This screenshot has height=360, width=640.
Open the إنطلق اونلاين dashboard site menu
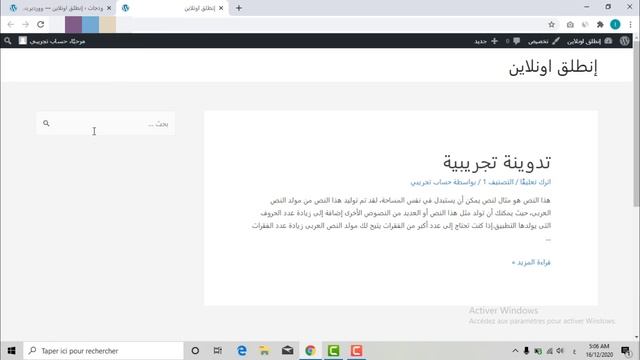(x=589, y=41)
